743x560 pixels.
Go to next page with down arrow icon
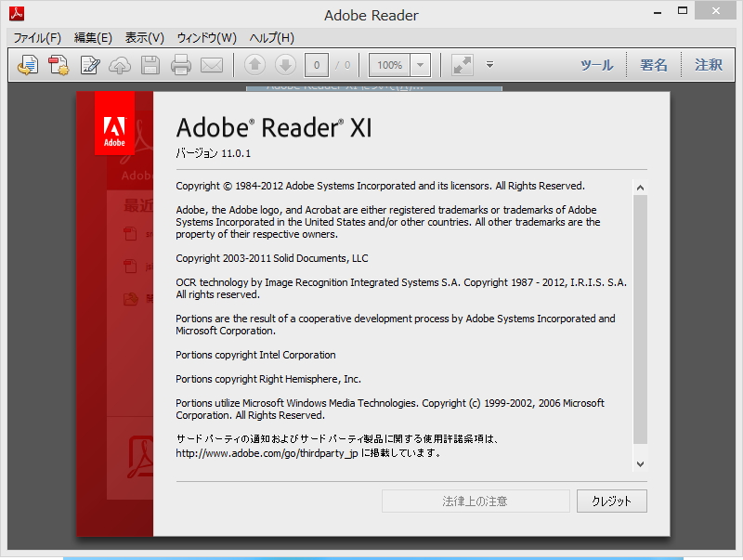pyautogui.click(x=287, y=65)
